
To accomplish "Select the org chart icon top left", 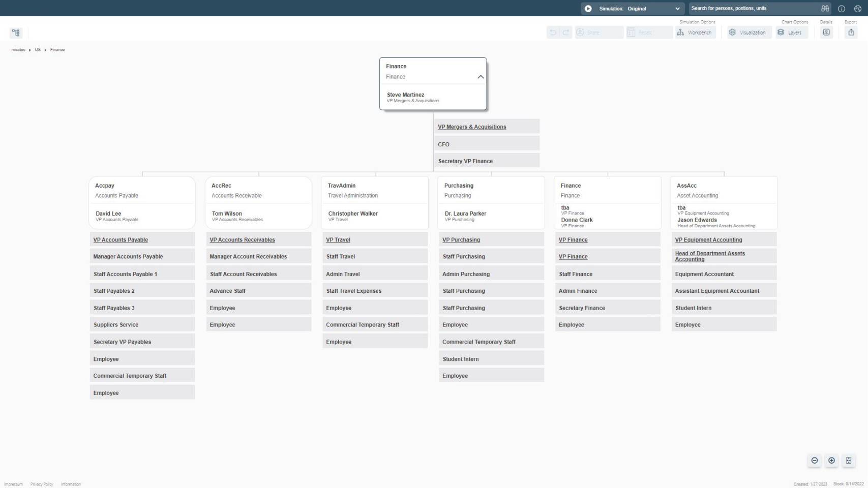I will pyautogui.click(x=16, y=33).
